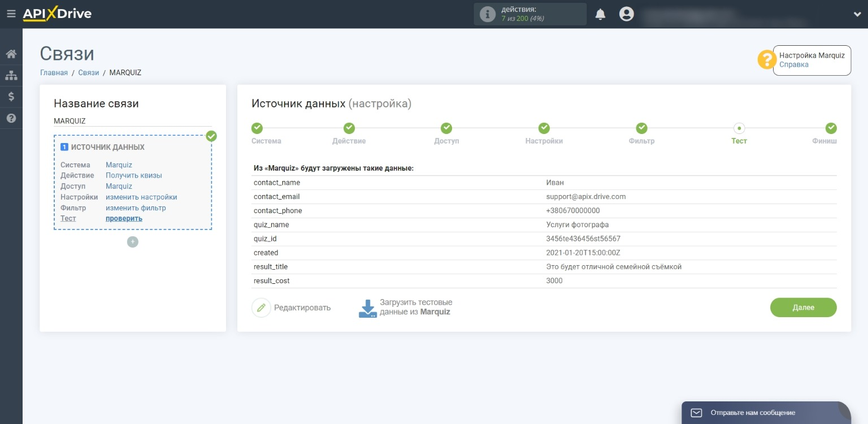The image size is (868, 424).
Task: Click the проверить test link
Action: pos(124,218)
